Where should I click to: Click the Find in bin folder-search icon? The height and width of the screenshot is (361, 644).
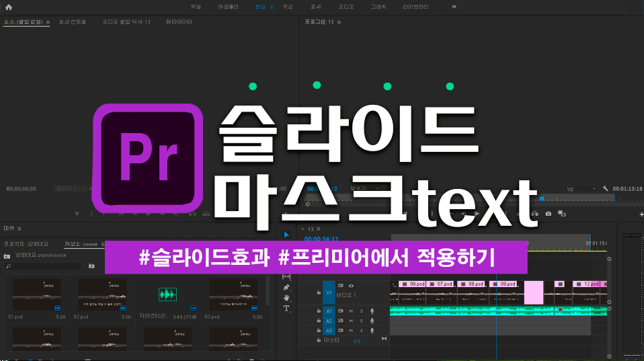click(x=91, y=266)
